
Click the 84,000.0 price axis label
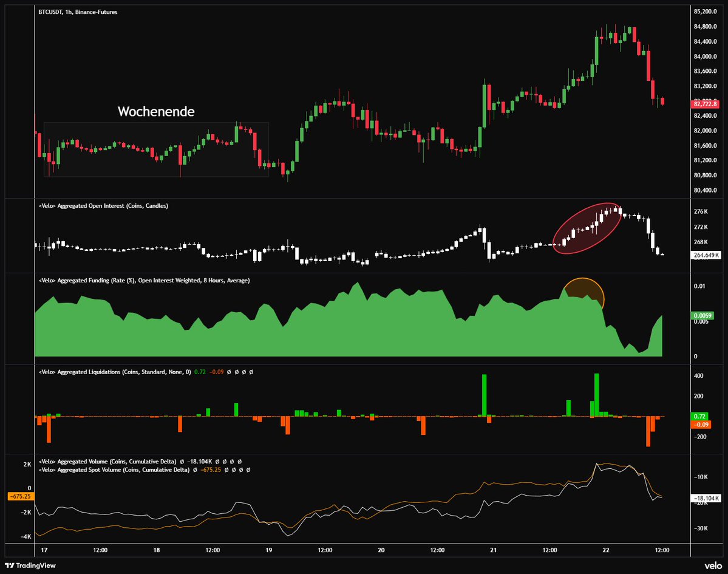(x=706, y=56)
